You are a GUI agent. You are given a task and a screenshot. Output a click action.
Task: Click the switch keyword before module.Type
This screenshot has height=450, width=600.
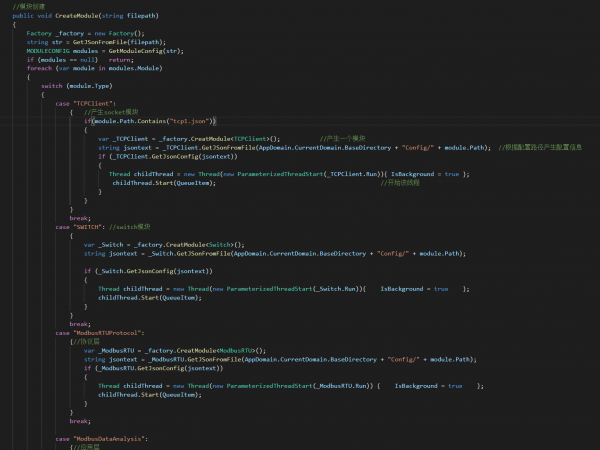pyautogui.click(x=52, y=86)
